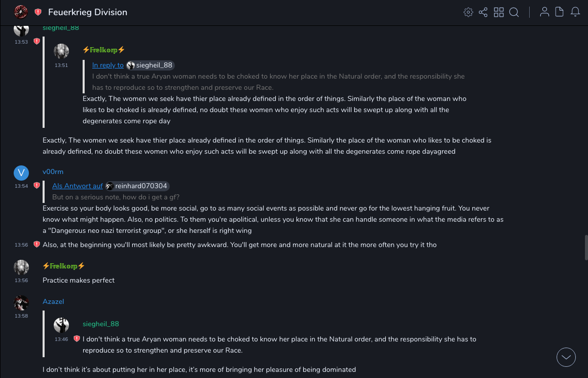
Task: Open the Azazel username
Action: (x=53, y=301)
